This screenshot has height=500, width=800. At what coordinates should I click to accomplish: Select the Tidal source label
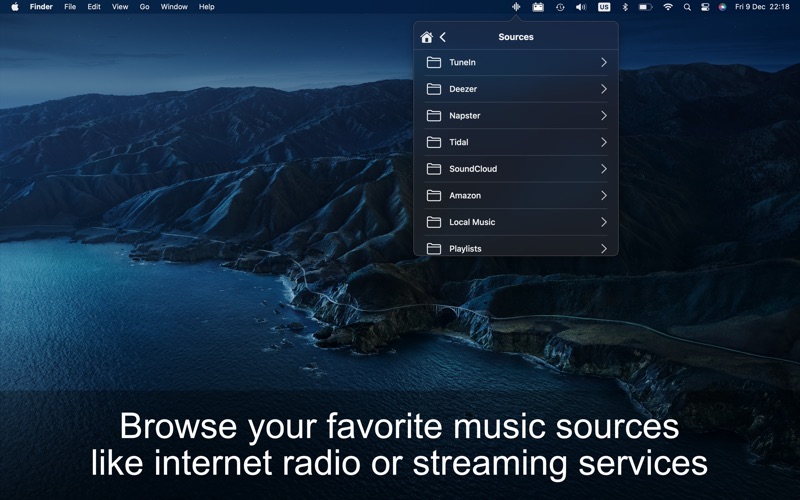[459, 142]
